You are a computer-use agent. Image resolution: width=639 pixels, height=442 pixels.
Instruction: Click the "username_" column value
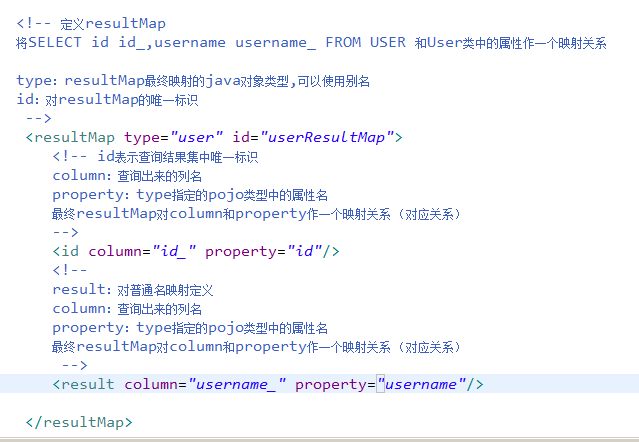[237, 384]
